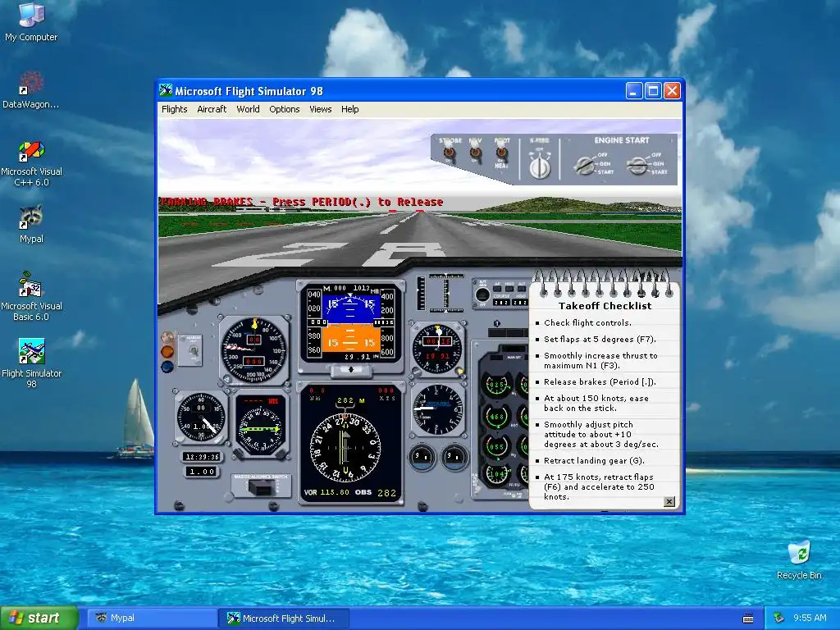Click the vertical speed indicator gauge

437,410
